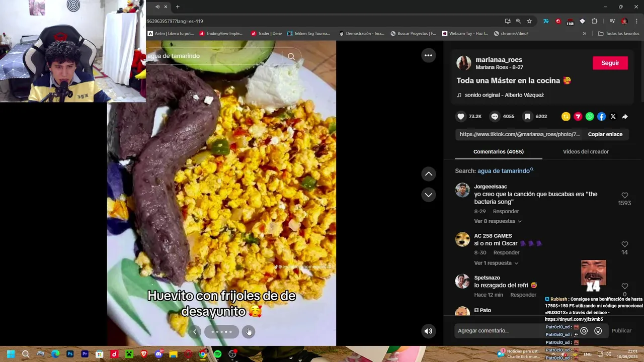Open the marianaa_roes profile name
Screen dimensions: 644x362
499,59
